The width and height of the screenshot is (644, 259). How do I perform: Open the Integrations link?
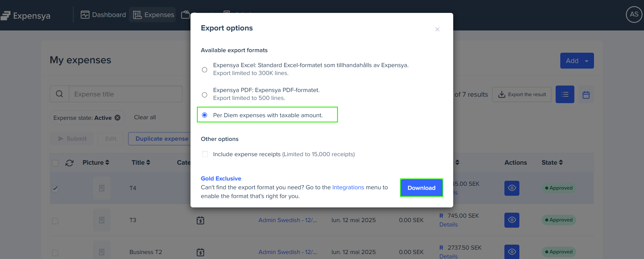348,187
